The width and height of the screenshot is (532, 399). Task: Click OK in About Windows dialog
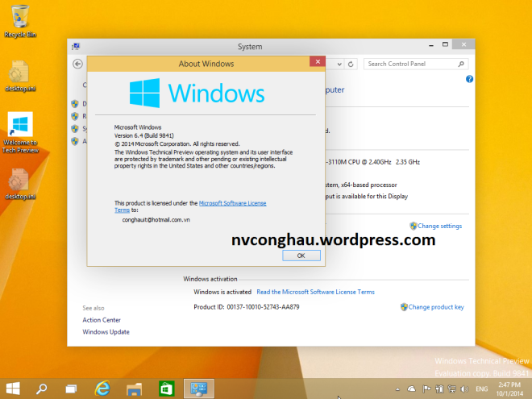301,256
